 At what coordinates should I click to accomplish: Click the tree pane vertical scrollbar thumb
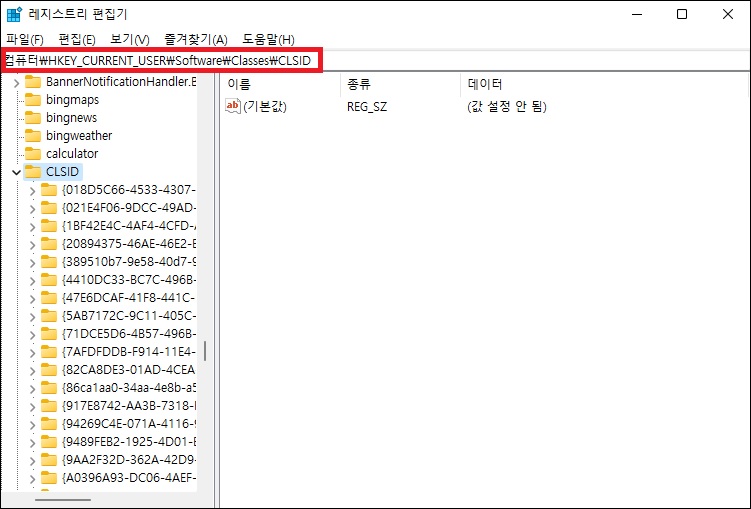[205, 351]
